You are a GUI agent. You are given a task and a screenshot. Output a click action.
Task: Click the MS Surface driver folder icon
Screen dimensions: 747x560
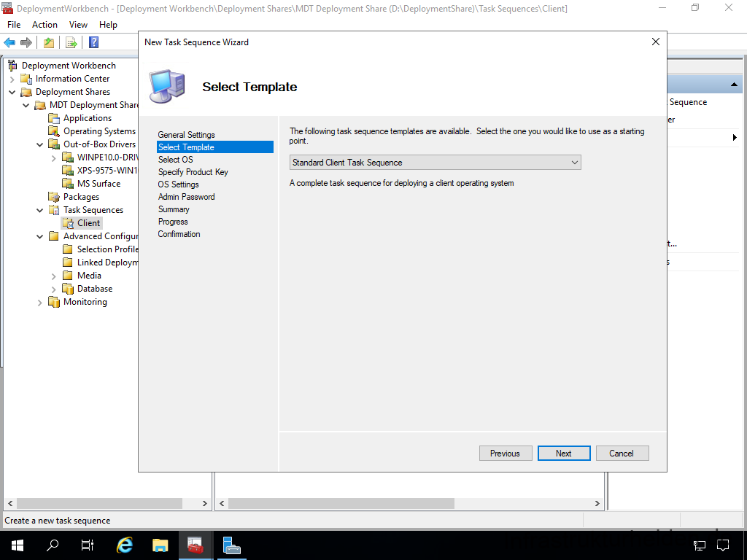click(68, 184)
